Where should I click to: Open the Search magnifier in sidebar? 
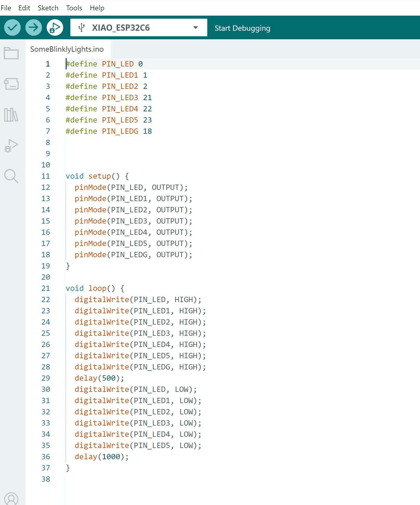pyautogui.click(x=11, y=176)
